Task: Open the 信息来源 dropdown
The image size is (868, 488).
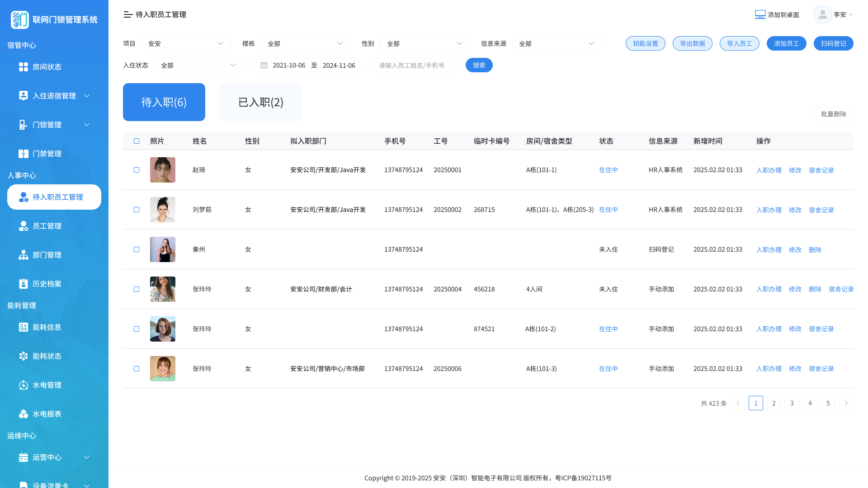Action: [x=557, y=43]
